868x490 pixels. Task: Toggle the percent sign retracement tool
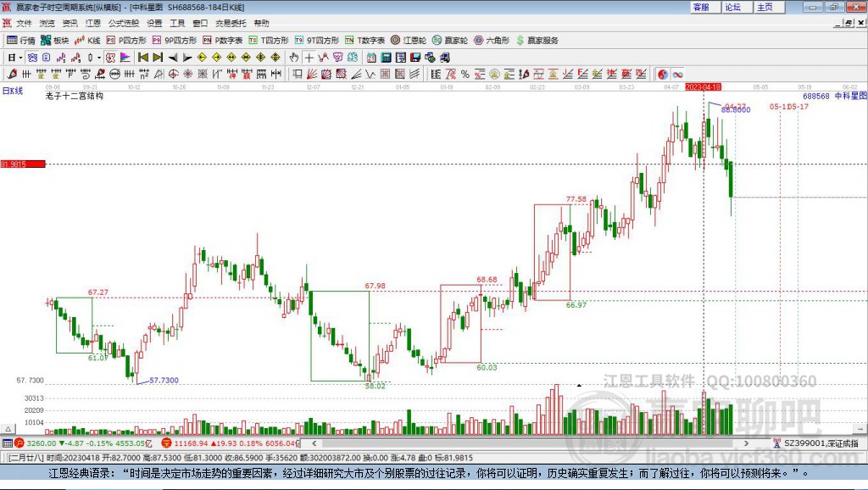coord(465,74)
